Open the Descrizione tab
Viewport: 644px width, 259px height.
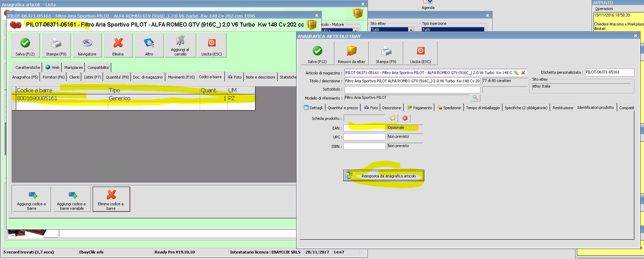click(392, 108)
